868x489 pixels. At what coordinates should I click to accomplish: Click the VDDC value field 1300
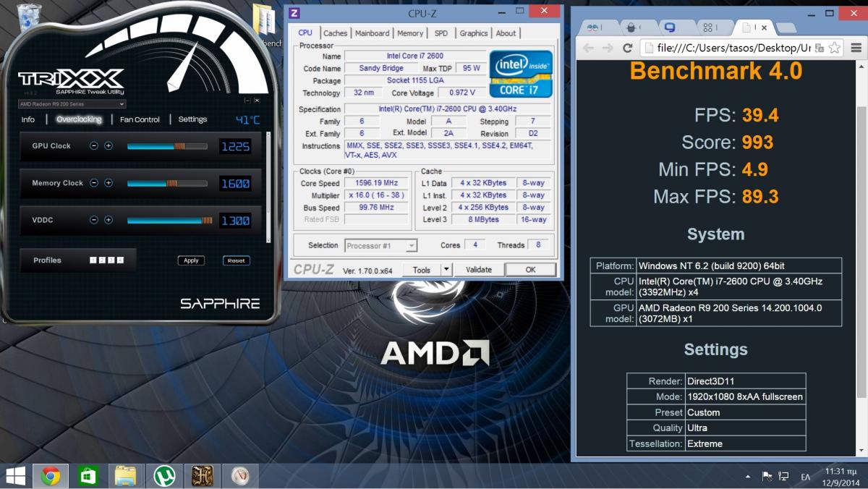[235, 221]
